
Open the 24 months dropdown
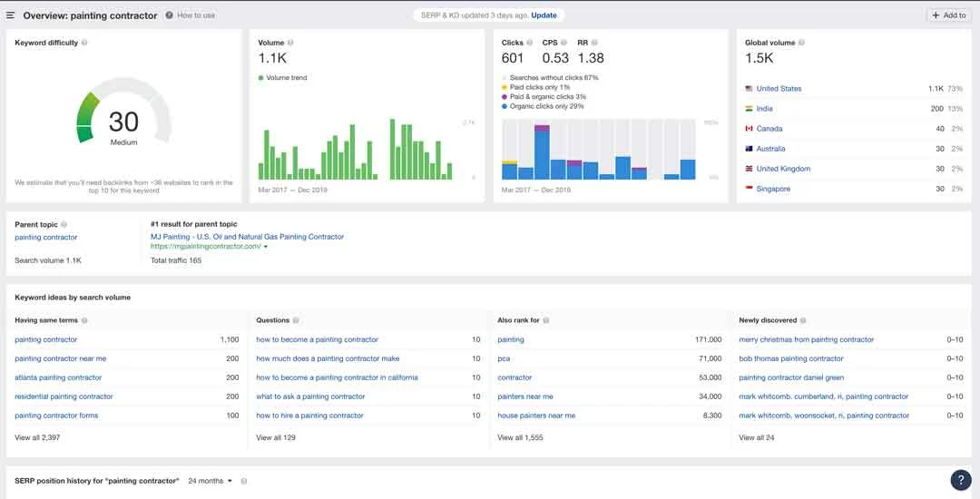[x=210, y=481]
